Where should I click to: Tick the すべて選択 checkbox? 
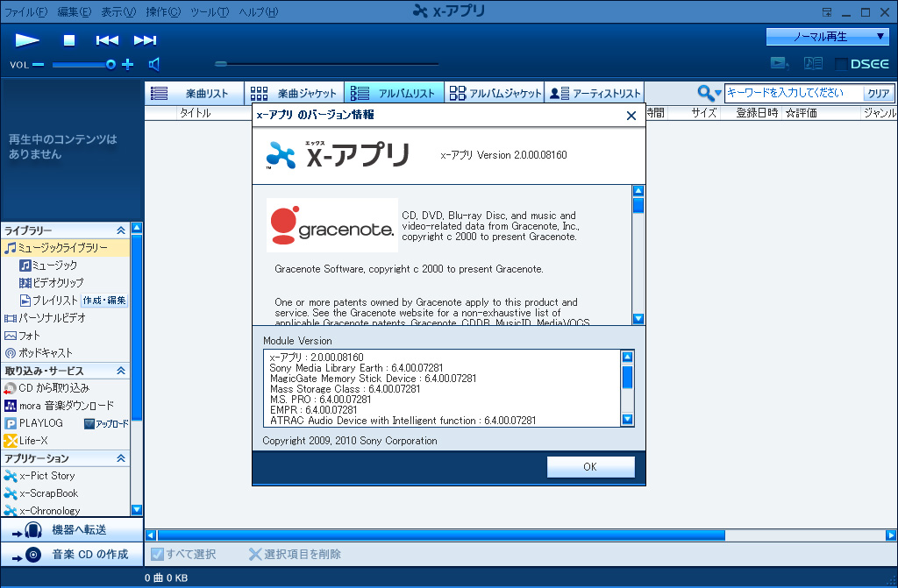(x=157, y=554)
